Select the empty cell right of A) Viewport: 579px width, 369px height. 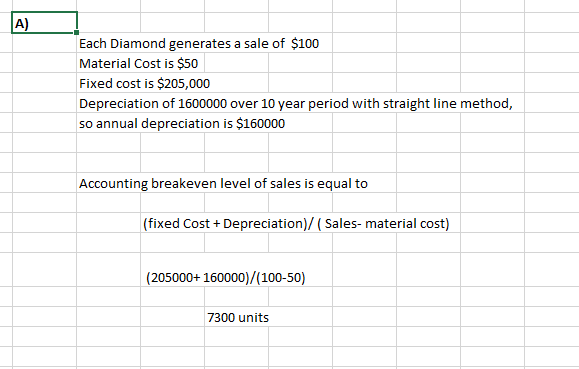click(108, 23)
